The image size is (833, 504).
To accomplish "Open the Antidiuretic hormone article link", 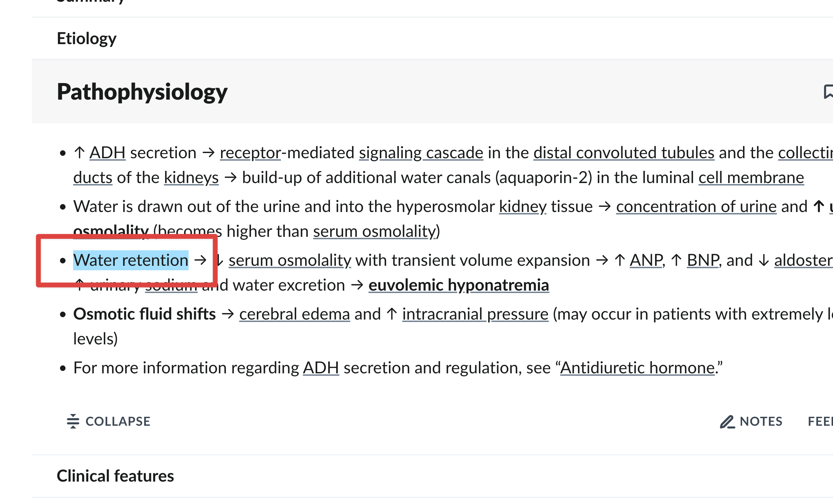I will (638, 368).
